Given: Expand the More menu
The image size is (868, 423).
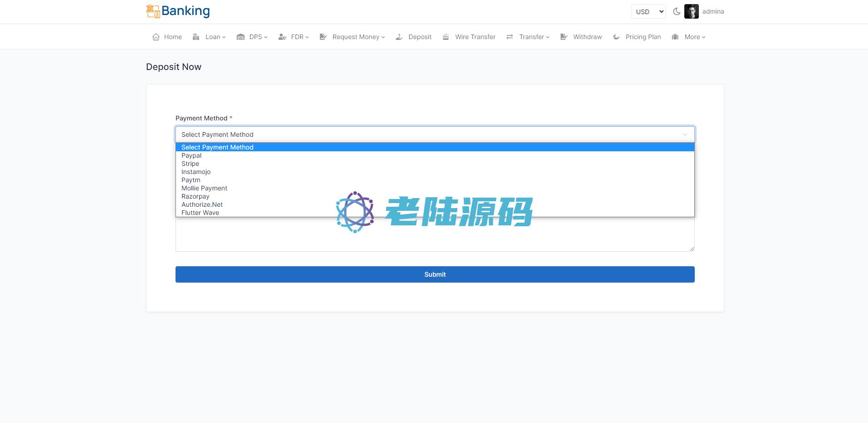Looking at the screenshot, I should [694, 37].
